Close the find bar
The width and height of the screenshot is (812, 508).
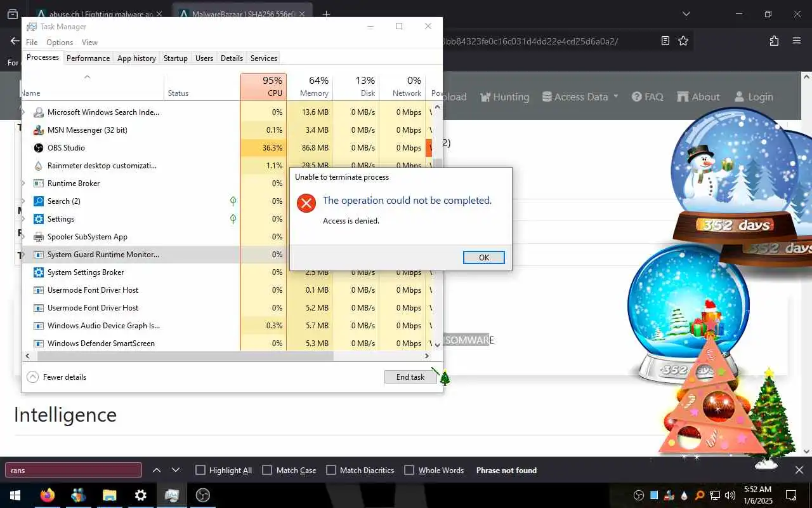[x=799, y=470]
